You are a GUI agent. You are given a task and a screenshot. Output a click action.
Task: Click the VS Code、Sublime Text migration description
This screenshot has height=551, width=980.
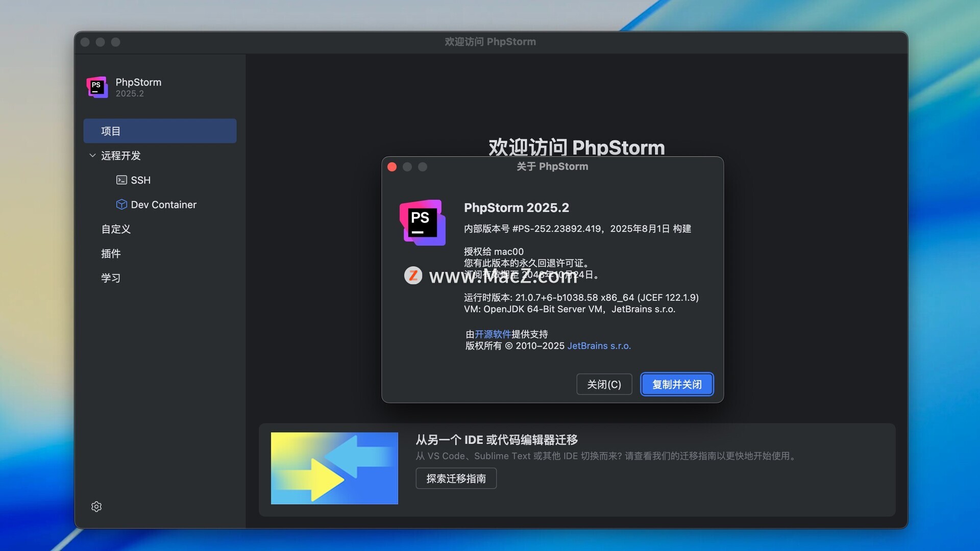(x=606, y=456)
